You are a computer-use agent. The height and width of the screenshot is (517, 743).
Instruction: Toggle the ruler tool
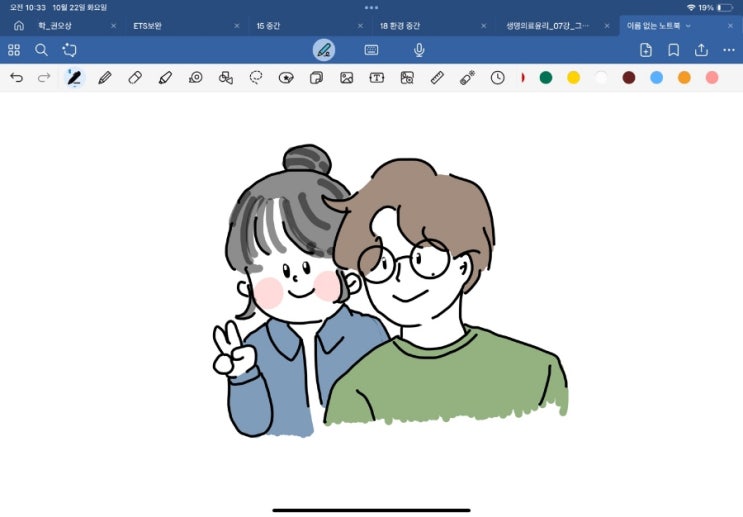[x=437, y=78]
